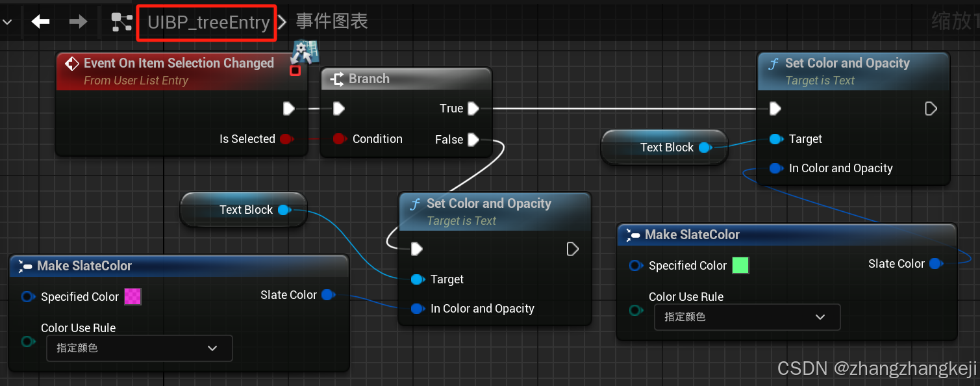The height and width of the screenshot is (386, 980).
Task: Click Target pin on True-branch Set Color and Opacity
Action: click(x=775, y=139)
